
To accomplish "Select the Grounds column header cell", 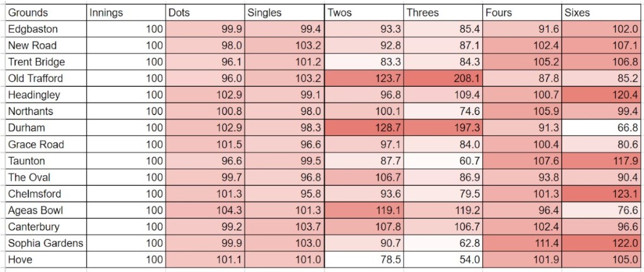I will pyautogui.click(x=44, y=13).
